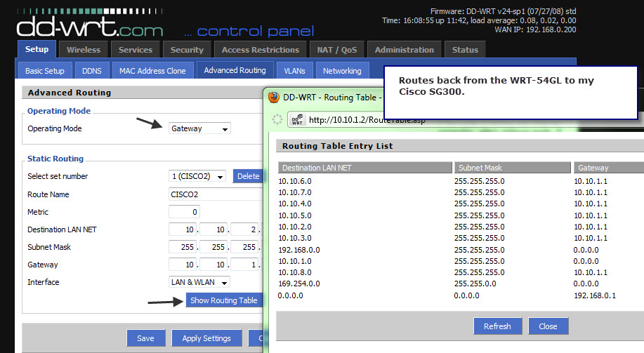Click first octet of Destination LAN NET
The width and height of the screenshot is (644, 353).
(183, 229)
